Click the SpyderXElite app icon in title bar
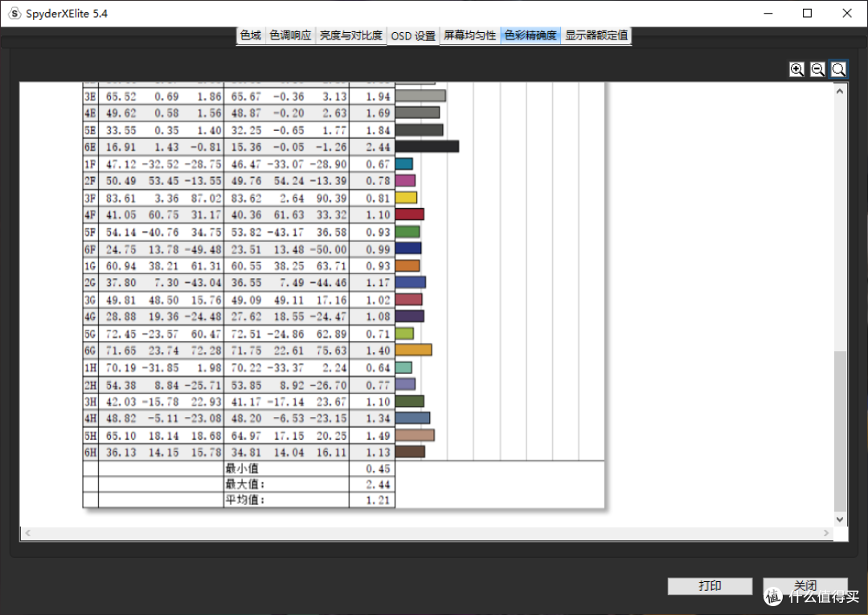Image resolution: width=868 pixels, height=615 pixels. click(x=14, y=14)
